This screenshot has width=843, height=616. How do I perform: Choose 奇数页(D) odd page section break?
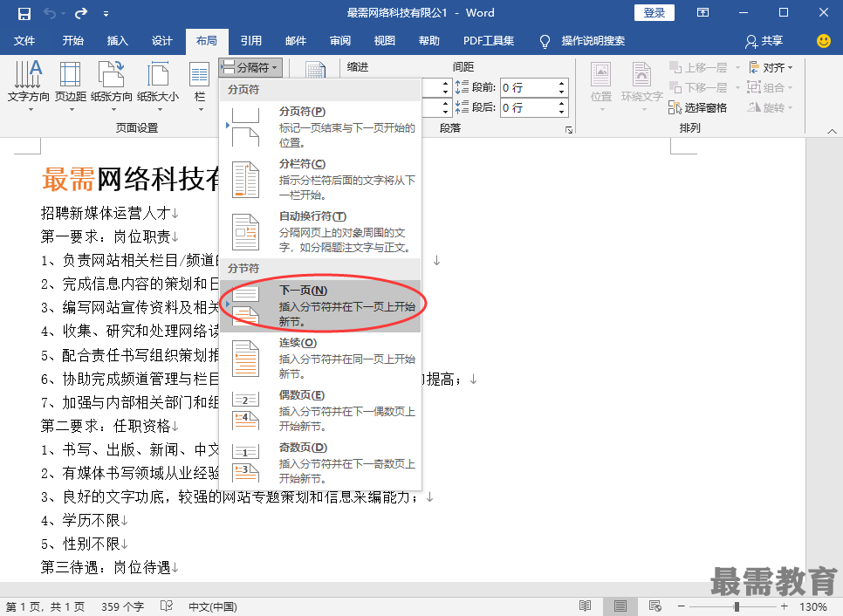[320, 462]
